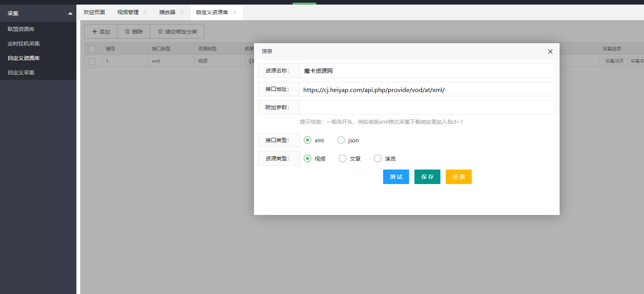This screenshot has height=294, width=644.
Task: Switch to the 自定义资源库 tab
Action: click(212, 13)
